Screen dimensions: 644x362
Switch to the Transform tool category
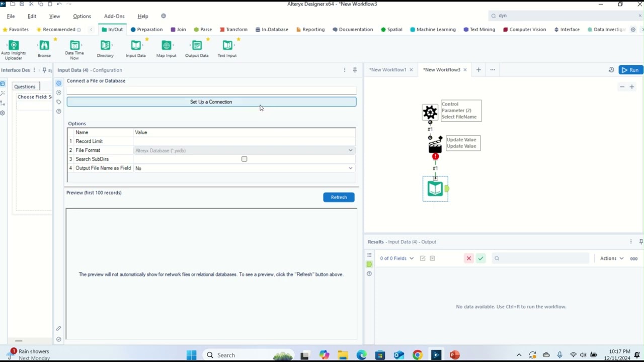[233, 30]
